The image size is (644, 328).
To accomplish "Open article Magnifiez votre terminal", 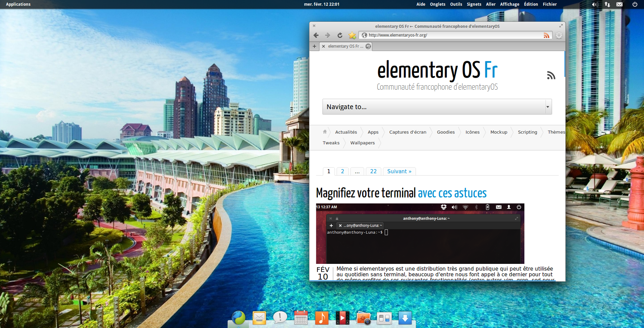I will point(401,193).
